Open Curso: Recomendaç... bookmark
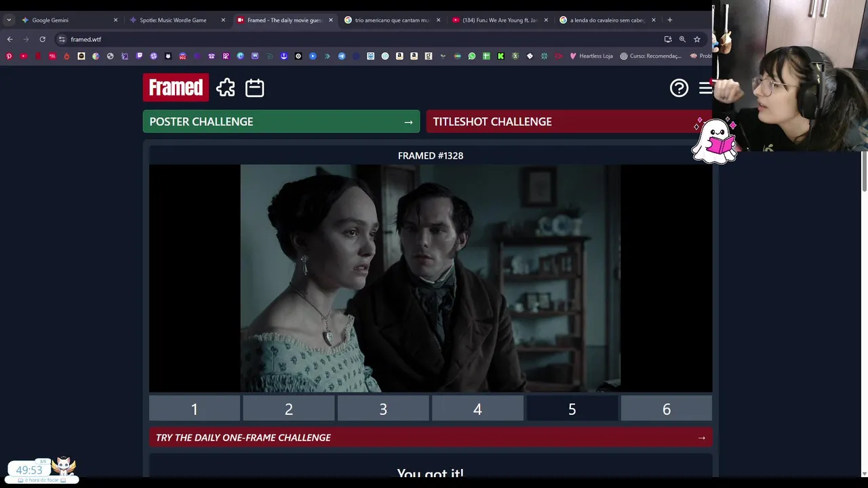This screenshot has height=488, width=868. click(650, 56)
